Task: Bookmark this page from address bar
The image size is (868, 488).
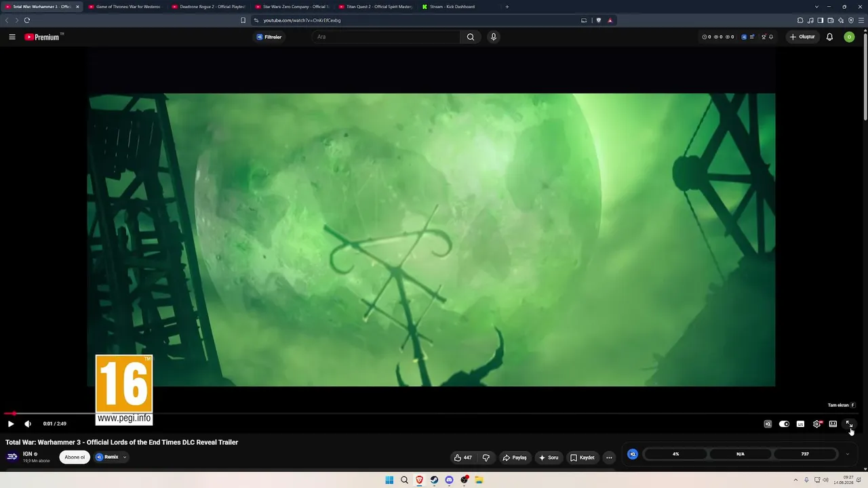Action: point(243,20)
